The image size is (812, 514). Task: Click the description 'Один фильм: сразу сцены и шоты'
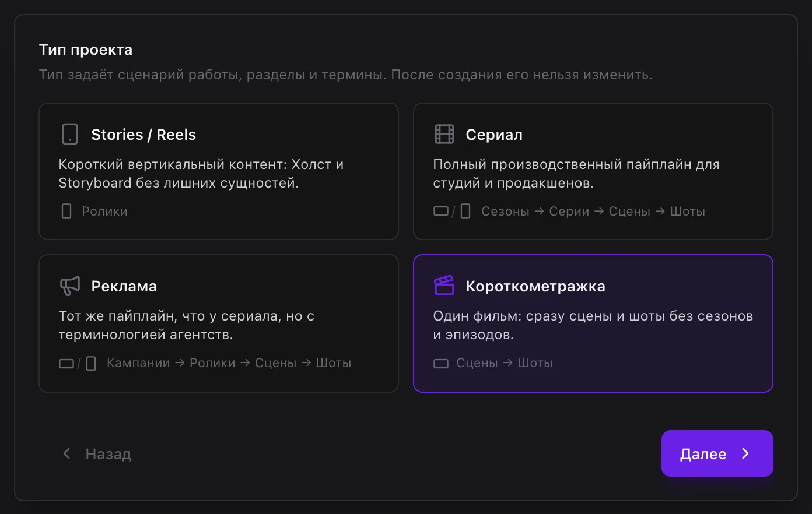pos(593,325)
